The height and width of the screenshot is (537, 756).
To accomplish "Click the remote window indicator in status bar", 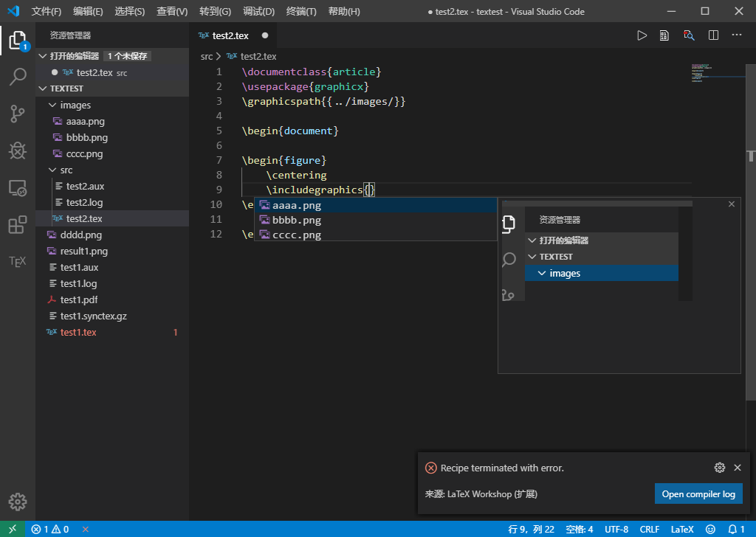I will 13,529.
